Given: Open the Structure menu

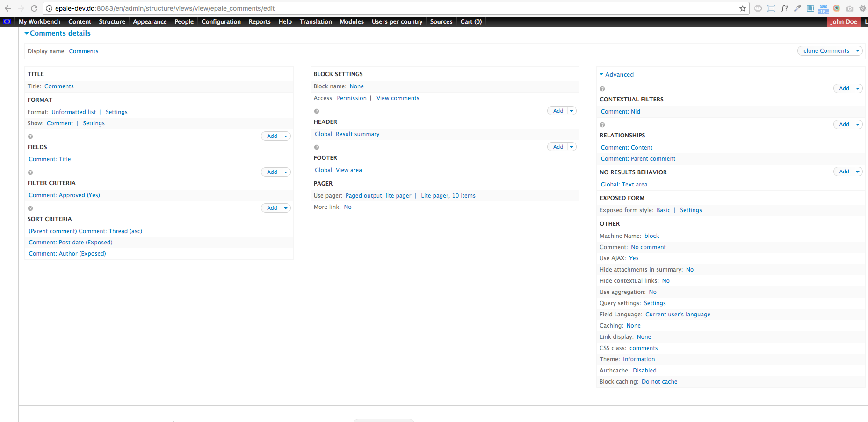Looking at the screenshot, I should coord(112,21).
